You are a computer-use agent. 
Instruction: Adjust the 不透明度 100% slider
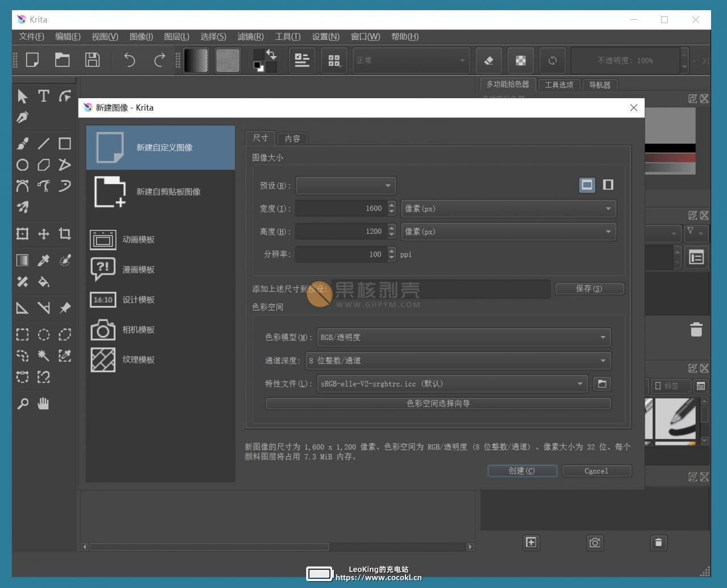pos(625,60)
